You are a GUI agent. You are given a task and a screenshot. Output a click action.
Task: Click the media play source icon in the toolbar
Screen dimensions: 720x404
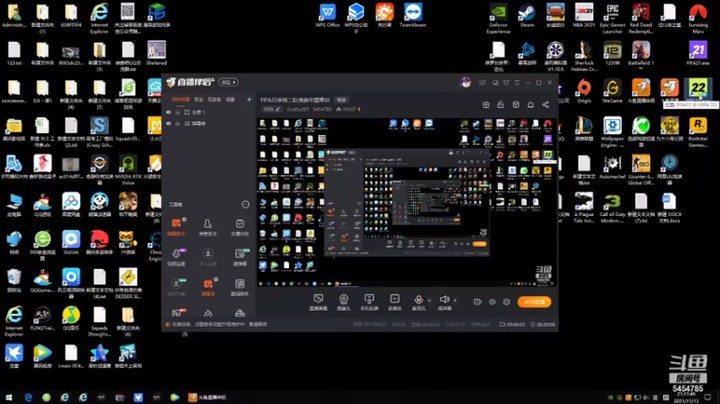click(x=394, y=299)
